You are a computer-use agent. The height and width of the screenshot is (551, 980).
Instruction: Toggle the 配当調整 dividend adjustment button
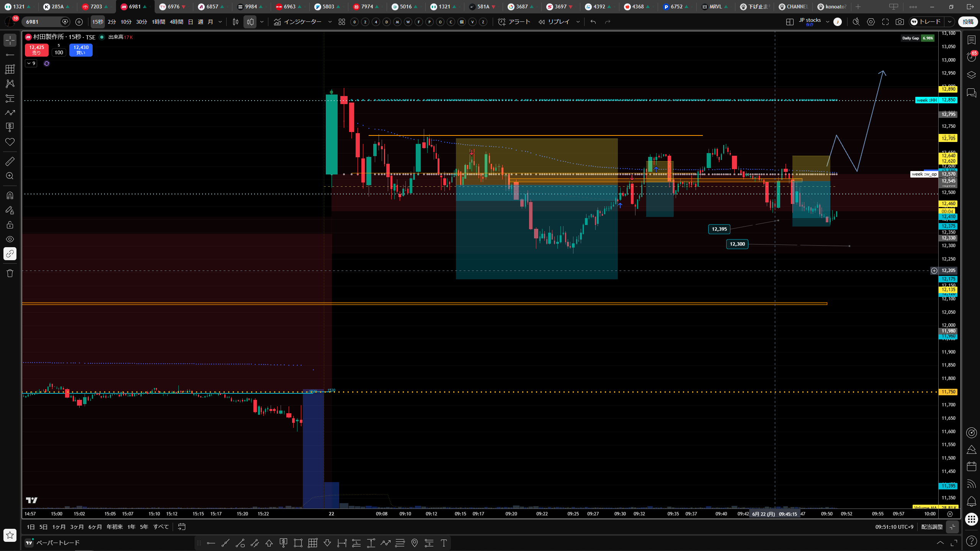pyautogui.click(x=932, y=527)
